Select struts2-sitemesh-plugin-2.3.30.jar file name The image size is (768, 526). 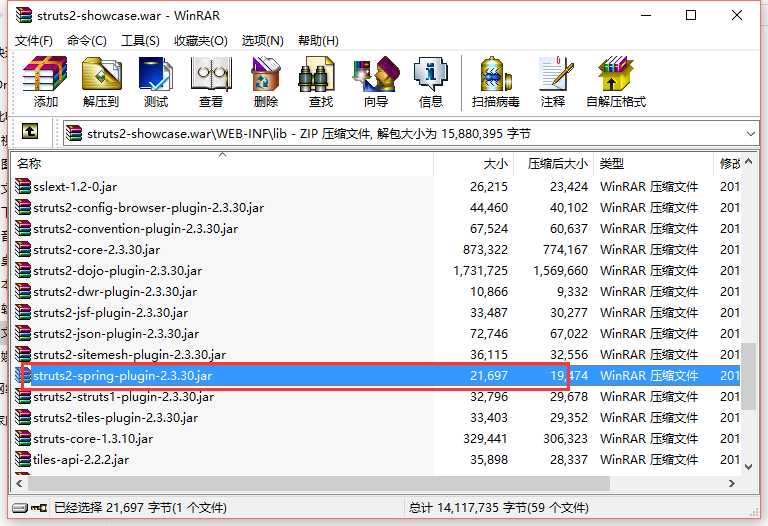coord(129,355)
